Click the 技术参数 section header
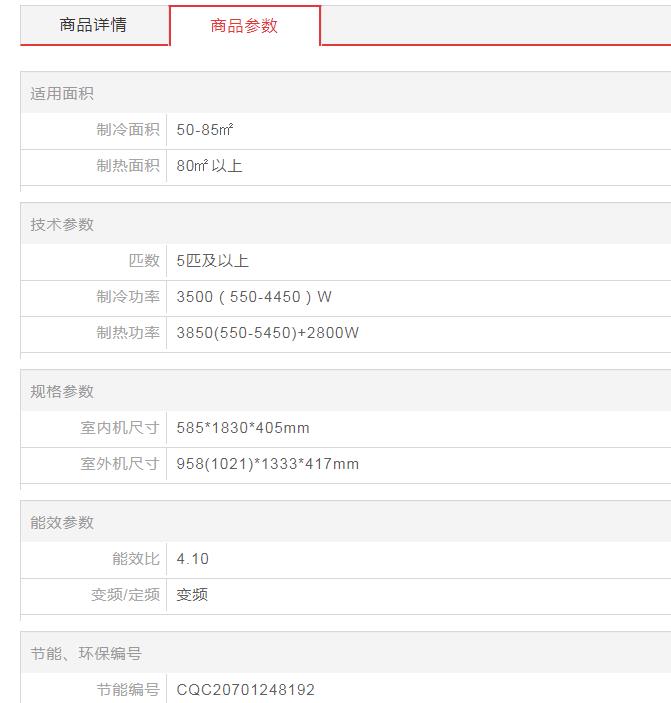The height and width of the screenshot is (703, 671). pos(62,225)
